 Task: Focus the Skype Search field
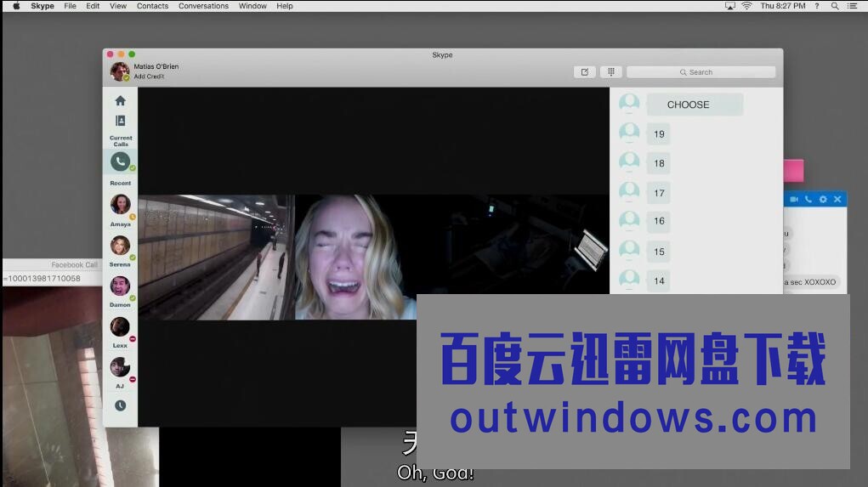click(701, 72)
